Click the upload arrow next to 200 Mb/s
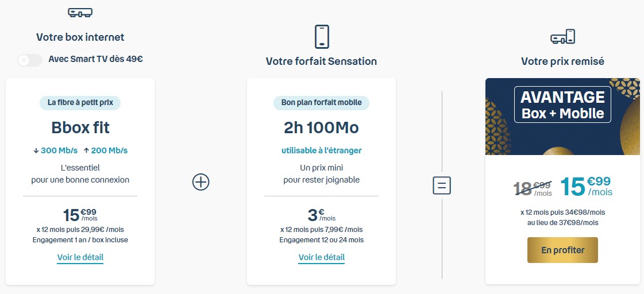 (x=86, y=150)
